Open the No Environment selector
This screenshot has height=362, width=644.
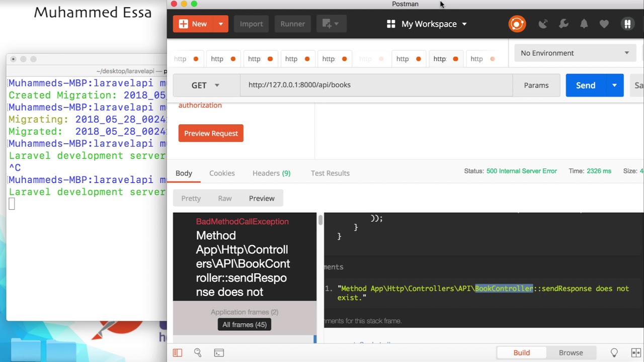click(575, 53)
